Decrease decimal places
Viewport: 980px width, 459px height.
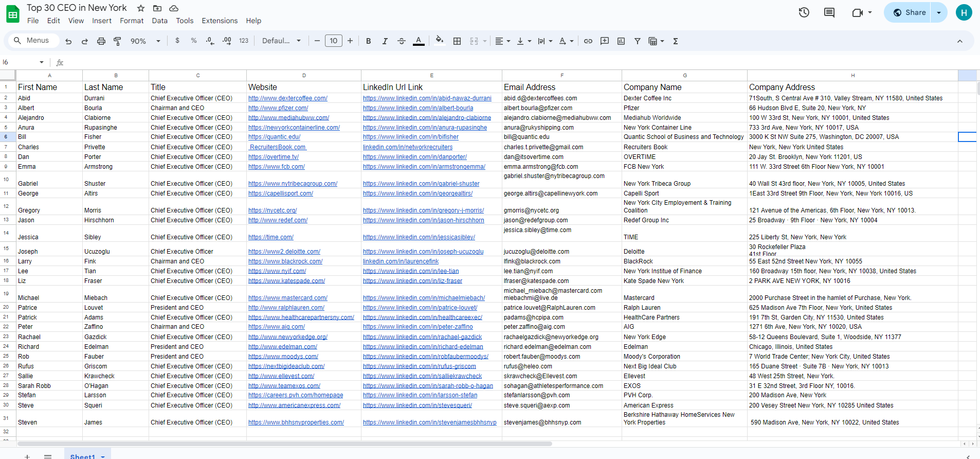coord(210,41)
